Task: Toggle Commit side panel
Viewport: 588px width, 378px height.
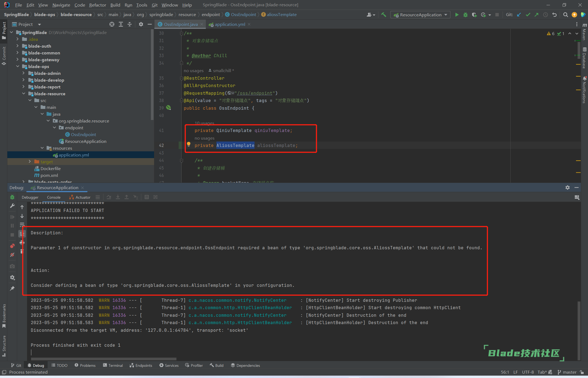Action: pos(4,56)
